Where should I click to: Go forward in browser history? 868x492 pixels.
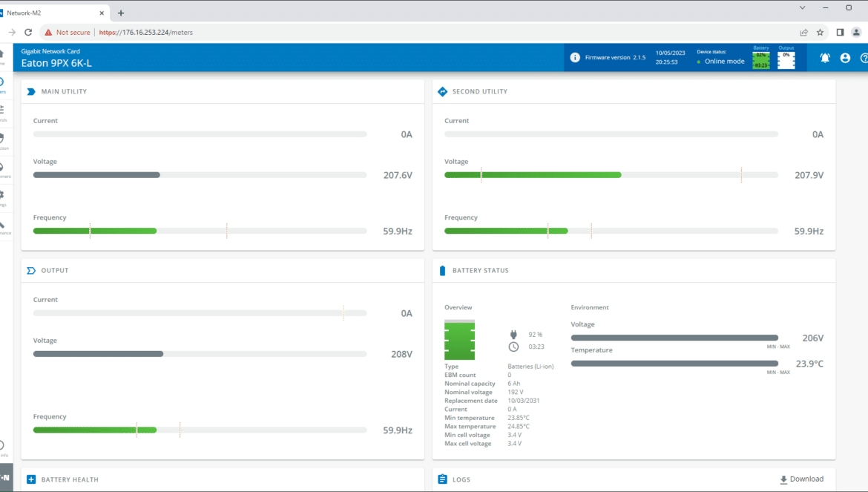pyautogui.click(x=12, y=32)
